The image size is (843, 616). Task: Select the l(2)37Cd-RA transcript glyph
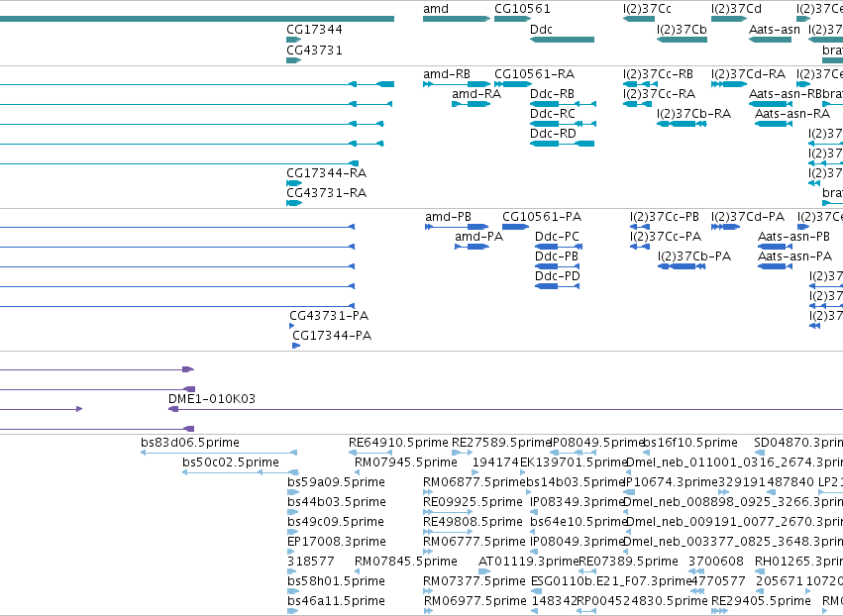click(x=729, y=84)
